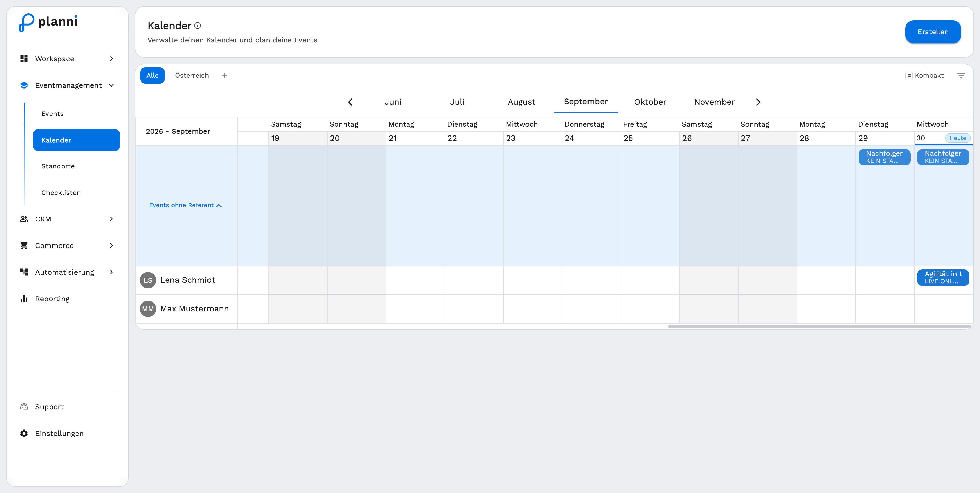Click the CRM people icon

[24, 219]
